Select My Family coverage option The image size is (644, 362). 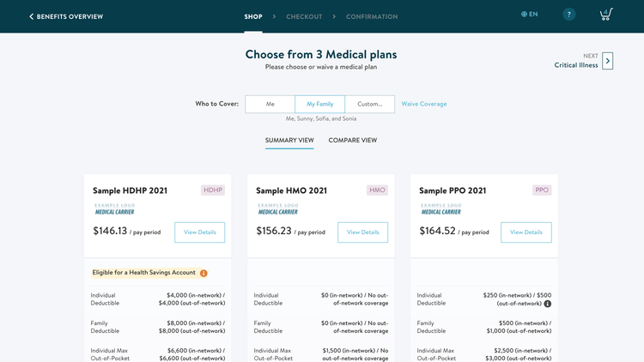point(320,105)
